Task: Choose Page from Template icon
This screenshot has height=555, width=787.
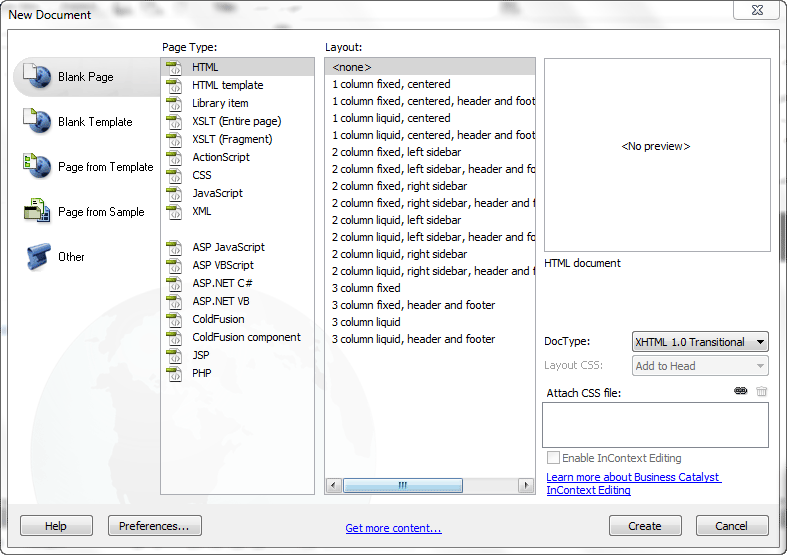Action: 37,166
